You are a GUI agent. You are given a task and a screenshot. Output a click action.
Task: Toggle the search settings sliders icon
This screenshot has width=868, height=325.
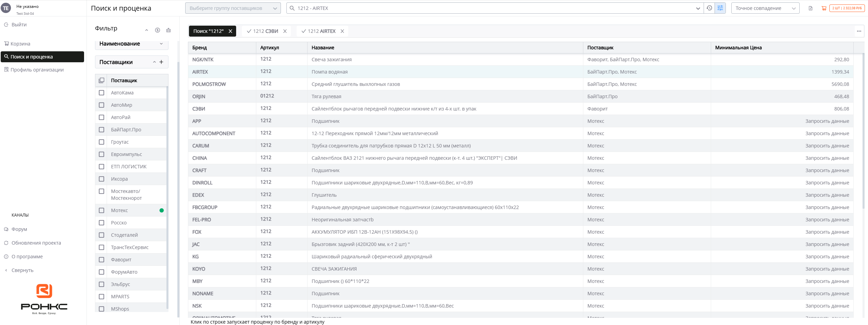[x=720, y=8]
